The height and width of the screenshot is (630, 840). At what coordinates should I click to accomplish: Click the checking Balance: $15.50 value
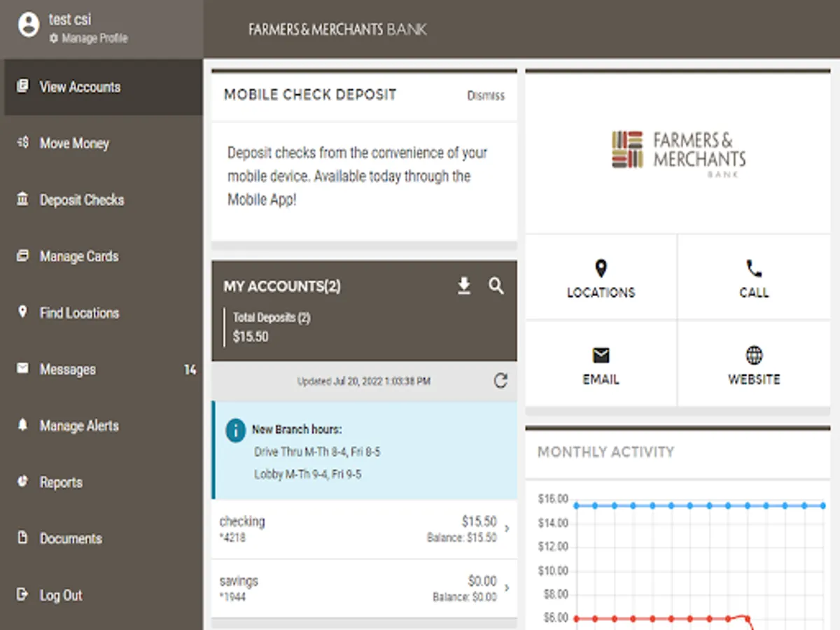pos(462,538)
